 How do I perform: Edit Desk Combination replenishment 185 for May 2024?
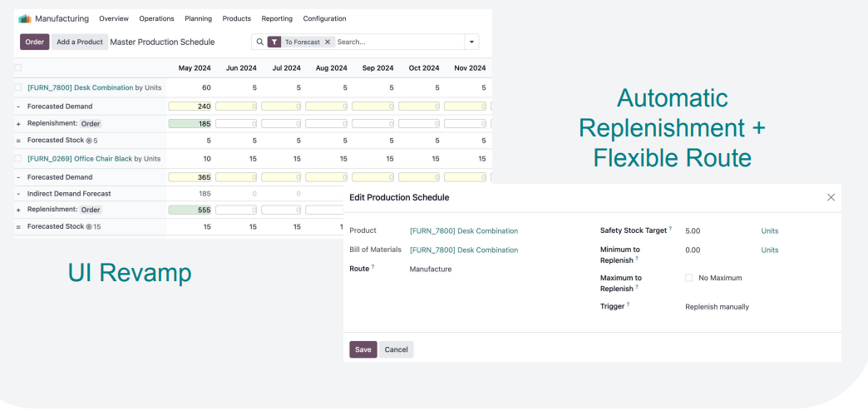[190, 124]
